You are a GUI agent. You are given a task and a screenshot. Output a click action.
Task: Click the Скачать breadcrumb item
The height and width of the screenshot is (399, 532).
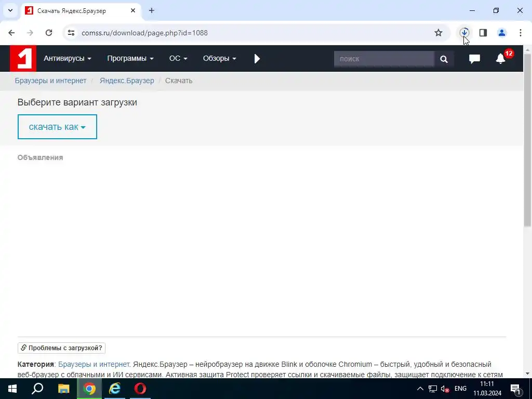179,81
